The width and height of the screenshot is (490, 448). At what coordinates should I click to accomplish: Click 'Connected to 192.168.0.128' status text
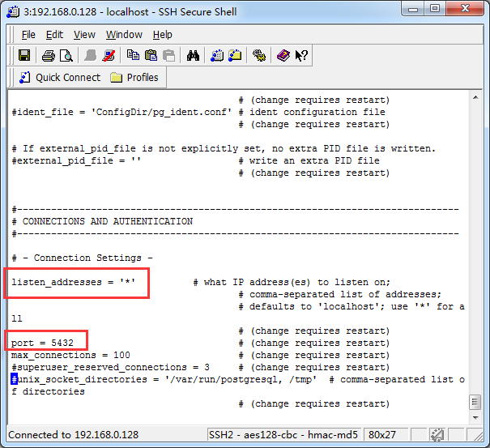[73, 434]
